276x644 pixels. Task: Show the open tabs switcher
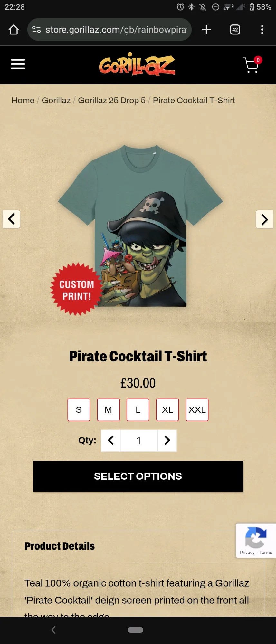pyautogui.click(x=235, y=30)
